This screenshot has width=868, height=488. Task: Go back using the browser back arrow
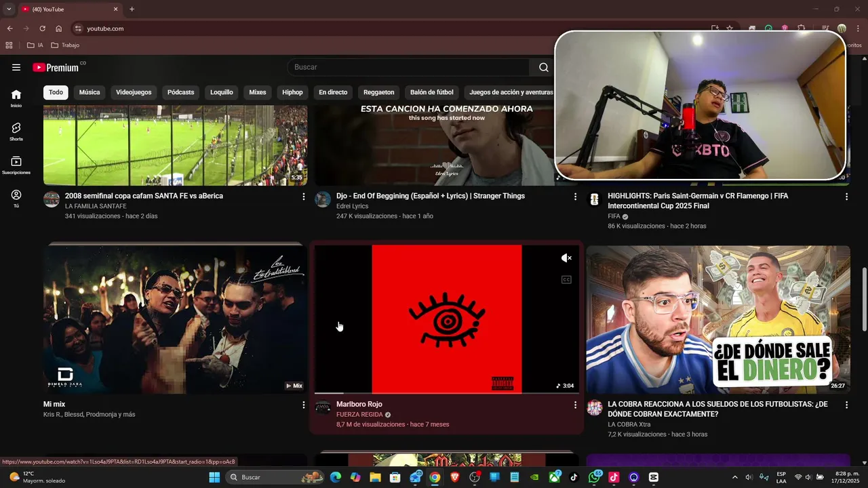click(x=9, y=28)
